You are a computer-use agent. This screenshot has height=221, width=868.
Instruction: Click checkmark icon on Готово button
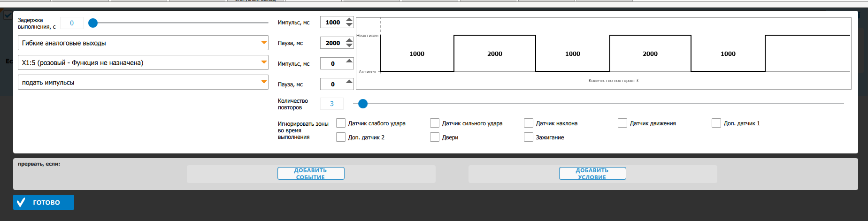(x=21, y=202)
